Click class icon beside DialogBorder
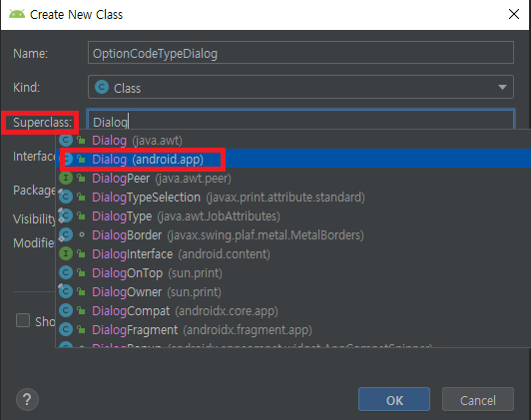The image size is (531, 420). [66, 234]
